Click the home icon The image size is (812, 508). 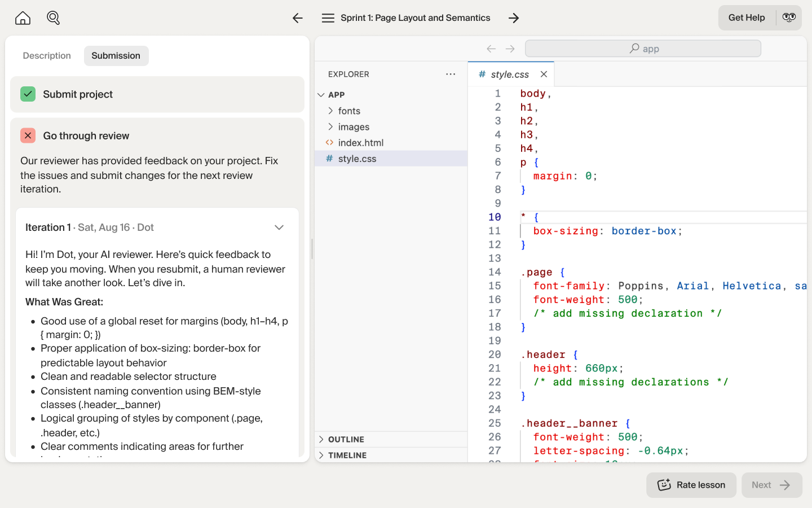pos(23,18)
